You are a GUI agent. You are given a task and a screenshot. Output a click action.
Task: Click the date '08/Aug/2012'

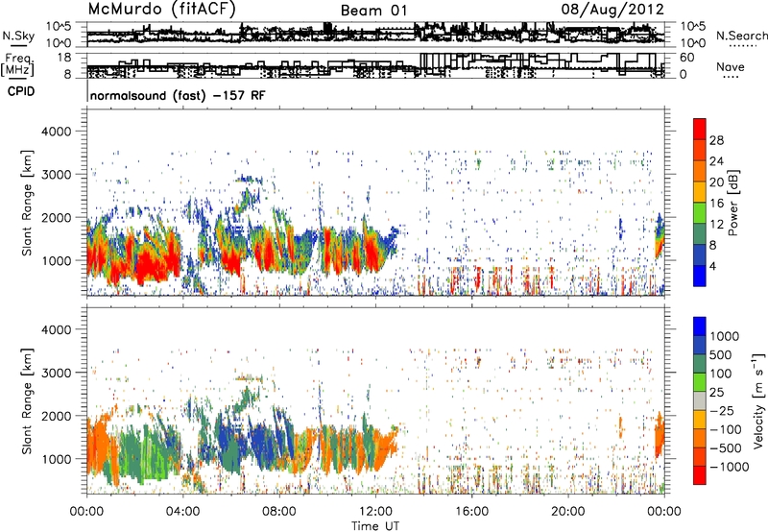(x=612, y=10)
